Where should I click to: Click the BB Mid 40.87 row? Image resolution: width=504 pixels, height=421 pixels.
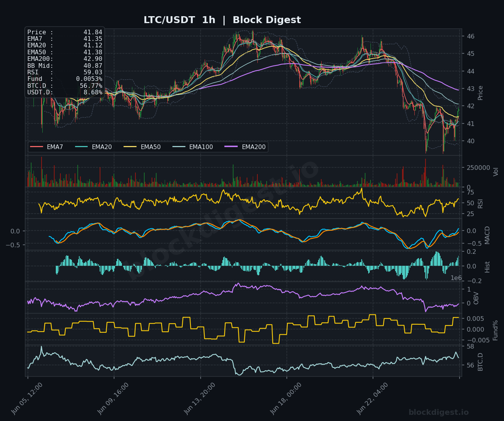pos(65,65)
